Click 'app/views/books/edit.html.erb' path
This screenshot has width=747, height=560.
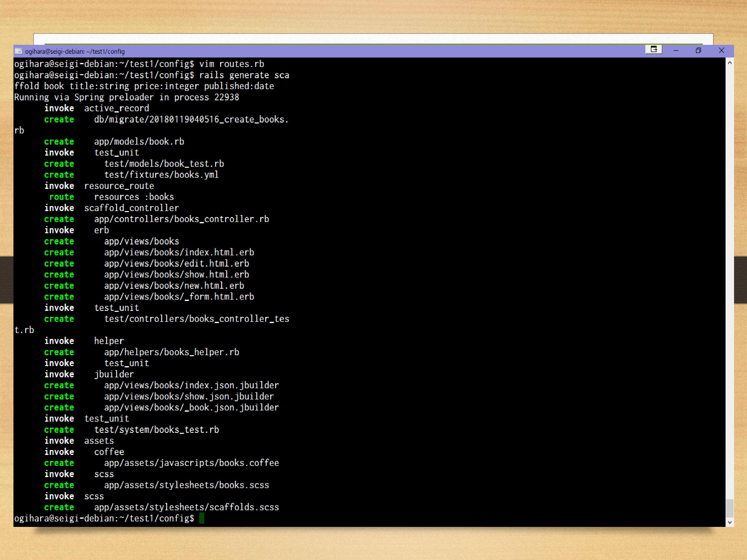click(x=177, y=263)
